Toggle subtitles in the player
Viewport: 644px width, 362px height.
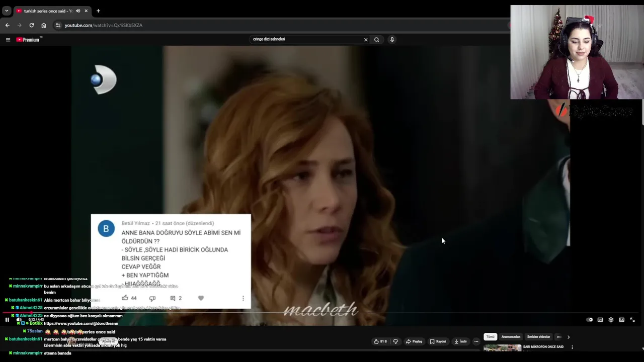[600, 320]
